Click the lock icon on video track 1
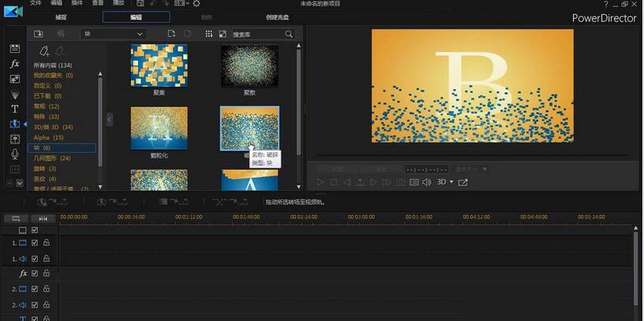This screenshot has width=644, height=321. click(47, 244)
